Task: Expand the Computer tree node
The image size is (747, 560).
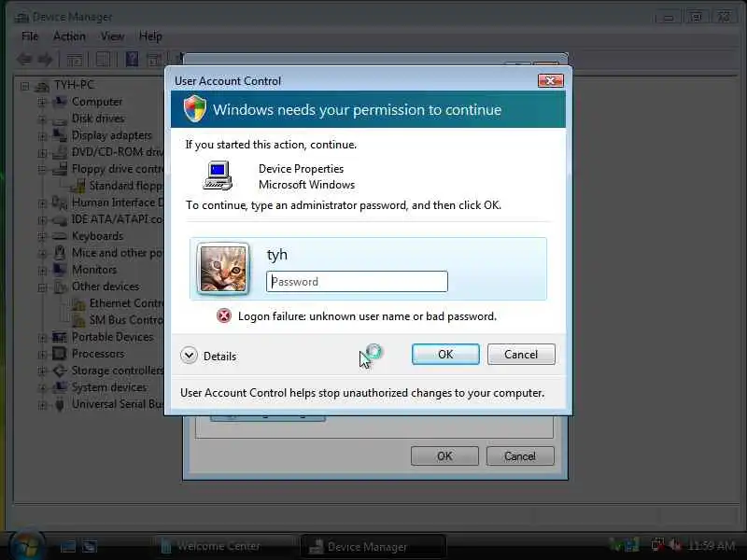Action: point(42,103)
